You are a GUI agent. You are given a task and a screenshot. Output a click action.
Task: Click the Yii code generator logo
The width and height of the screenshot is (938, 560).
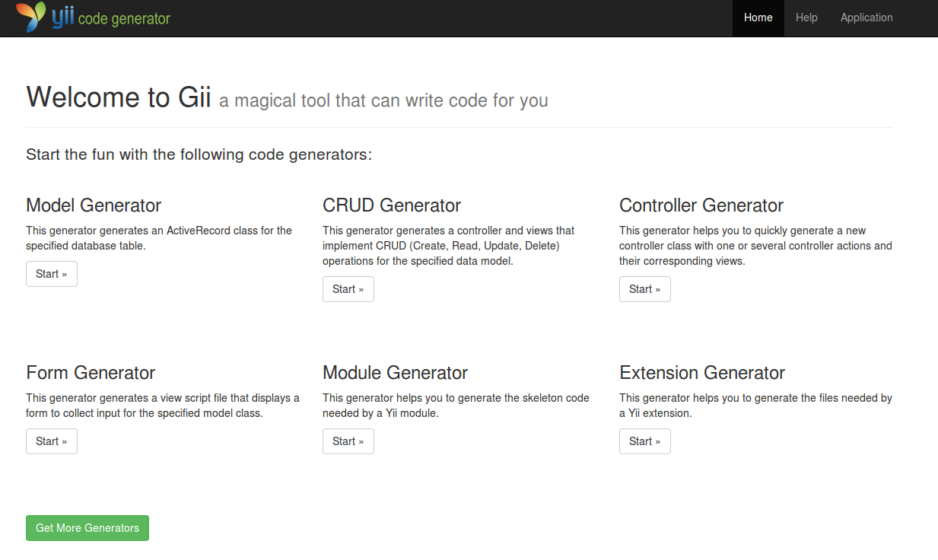click(x=93, y=17)
